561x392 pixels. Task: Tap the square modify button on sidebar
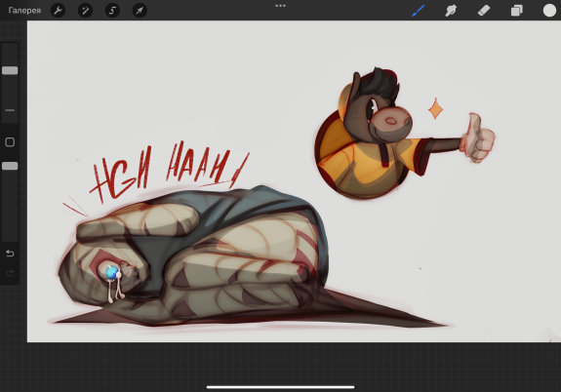pos(10,142)
